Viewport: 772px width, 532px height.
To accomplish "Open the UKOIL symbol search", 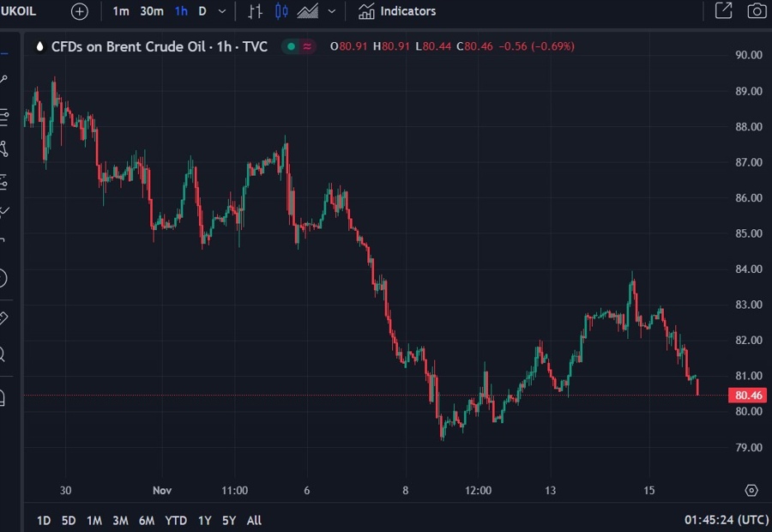I will [x=18, y=11].
